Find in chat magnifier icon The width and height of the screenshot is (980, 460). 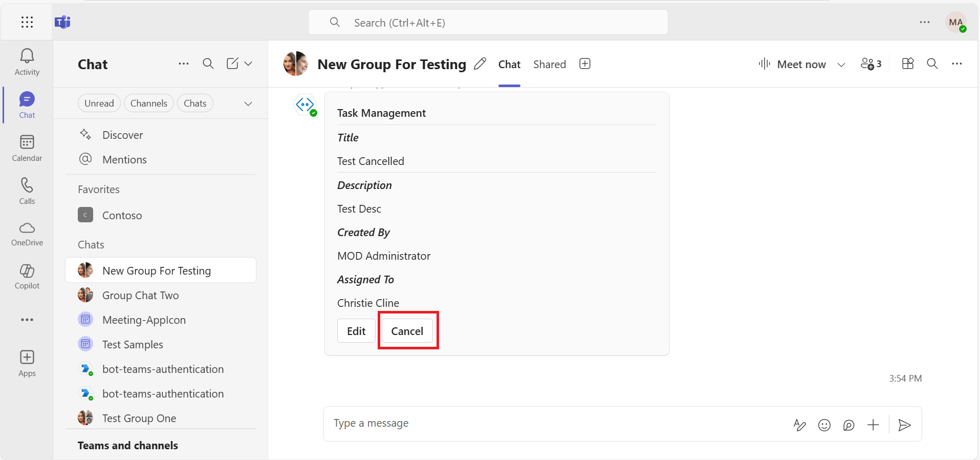(x=932, y=64)
